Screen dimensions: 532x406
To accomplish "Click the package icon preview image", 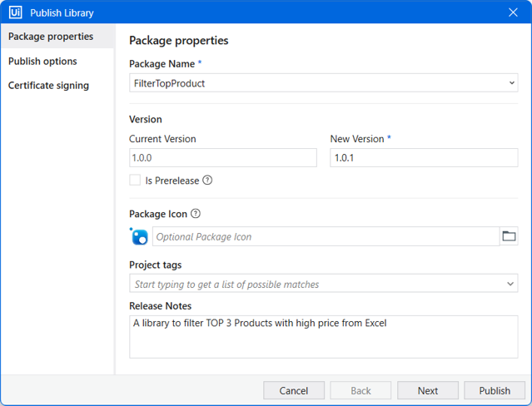I will pyautogui.click(x=139, y=236).
